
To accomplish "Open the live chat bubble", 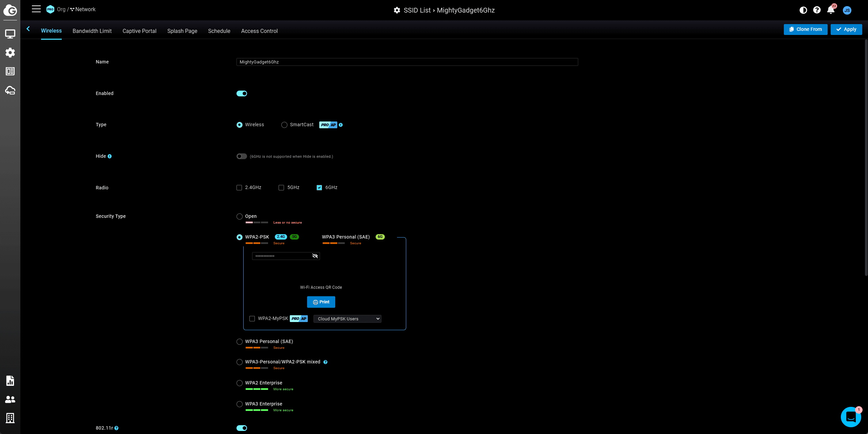I will tap(850, 417).
